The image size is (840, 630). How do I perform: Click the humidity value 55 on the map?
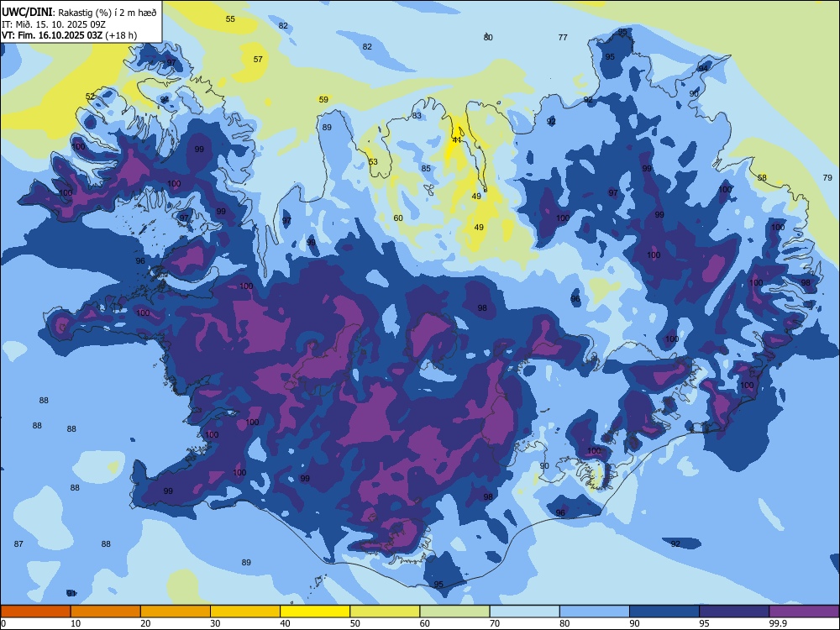tap(230, 18)
